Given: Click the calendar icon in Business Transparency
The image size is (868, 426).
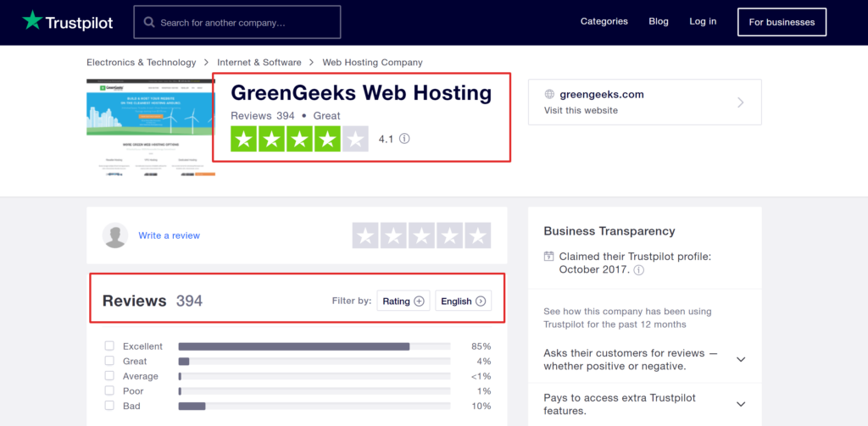Looking at the screenshot, I should click(x=548, y=256).
